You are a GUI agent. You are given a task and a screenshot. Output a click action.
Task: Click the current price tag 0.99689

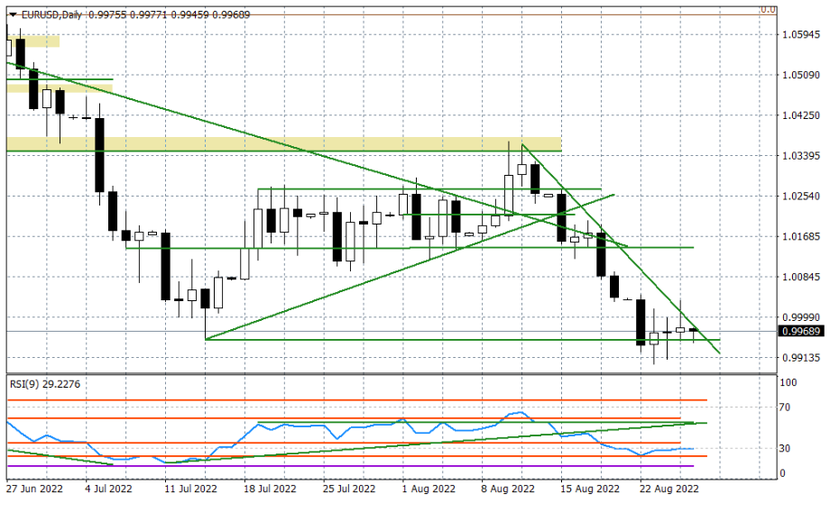pyautogui.click(x=801, y=331)
